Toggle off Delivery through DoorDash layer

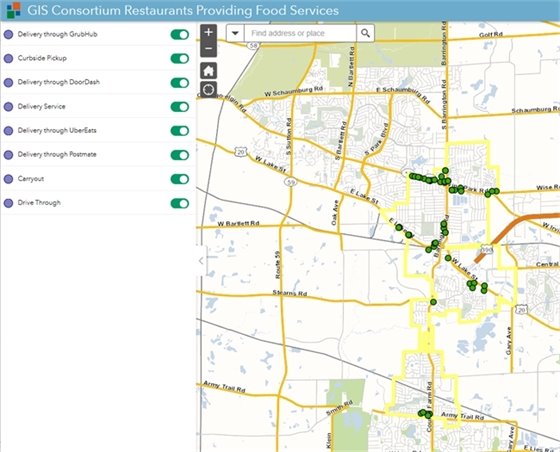pos(180,83)
